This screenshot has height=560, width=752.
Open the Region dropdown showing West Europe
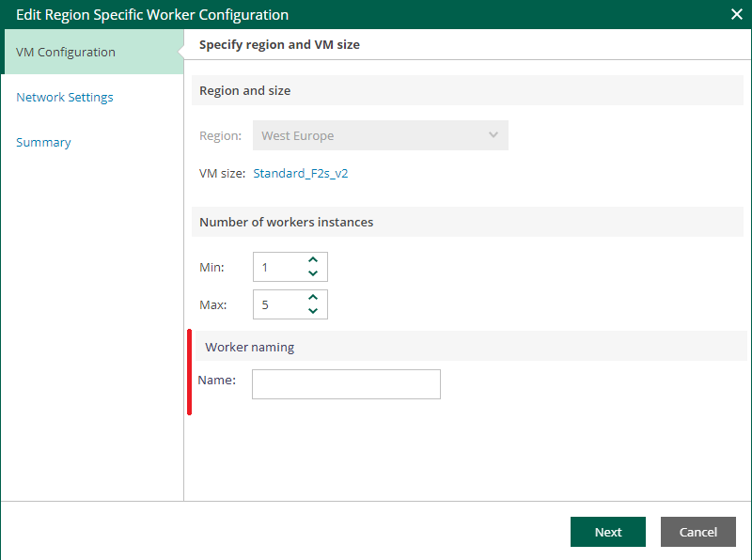coord(381,135)
